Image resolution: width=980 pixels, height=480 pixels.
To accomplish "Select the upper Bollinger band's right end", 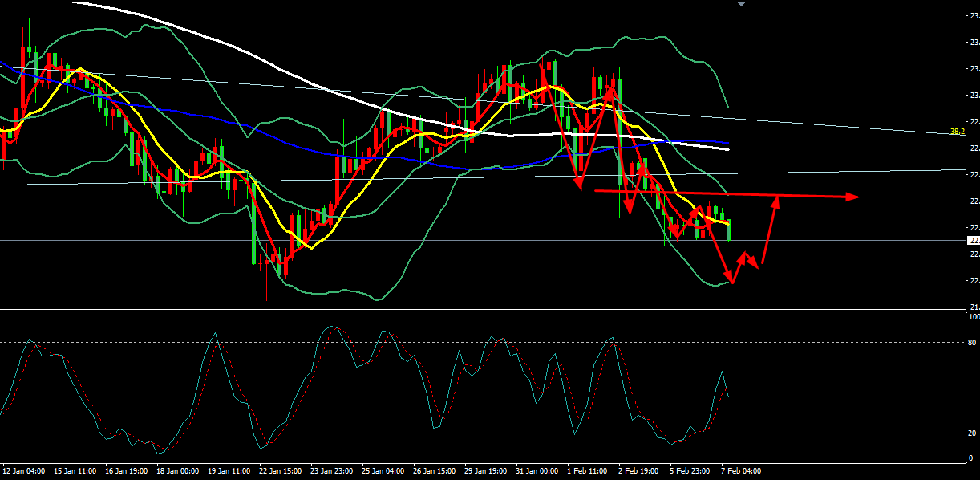I will (727, 107).
